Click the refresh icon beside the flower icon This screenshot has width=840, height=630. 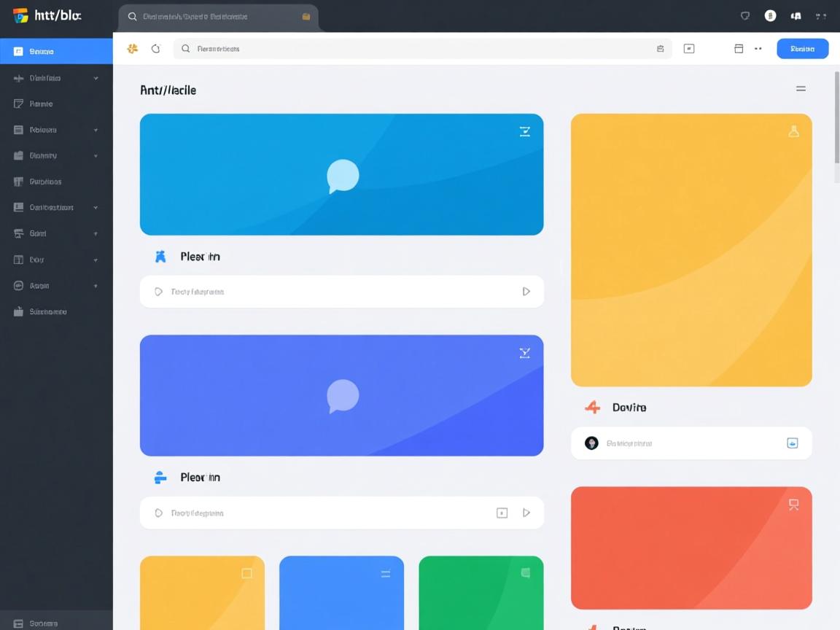coord(155,49)
